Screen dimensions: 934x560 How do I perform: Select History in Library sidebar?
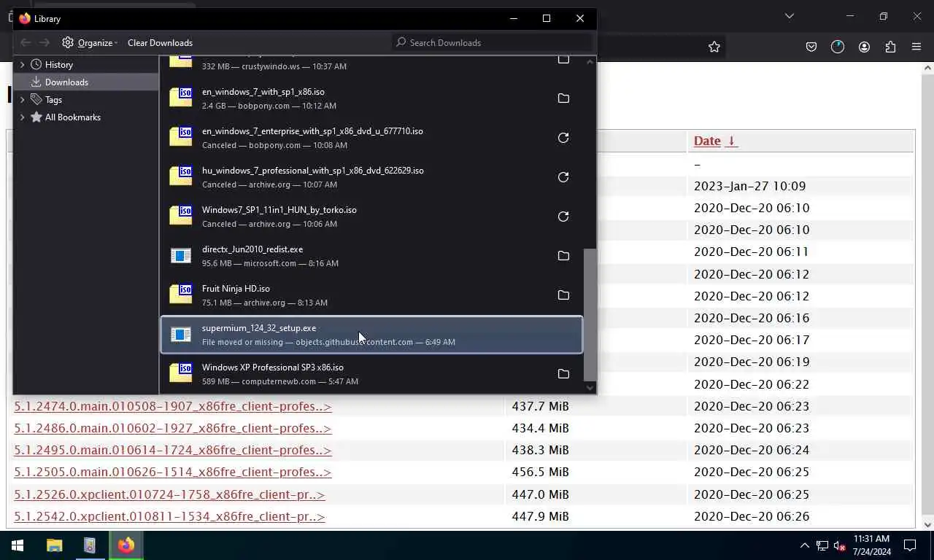pos(59,64)
